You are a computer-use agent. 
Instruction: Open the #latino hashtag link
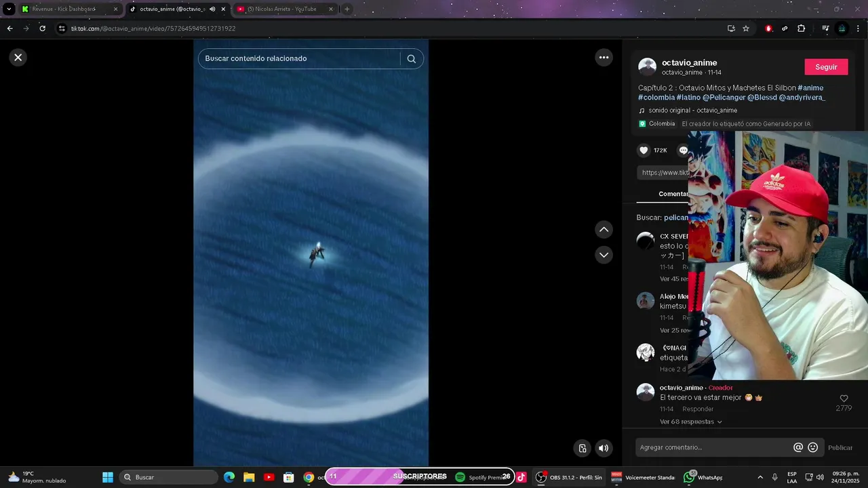(x=688, y=98)
